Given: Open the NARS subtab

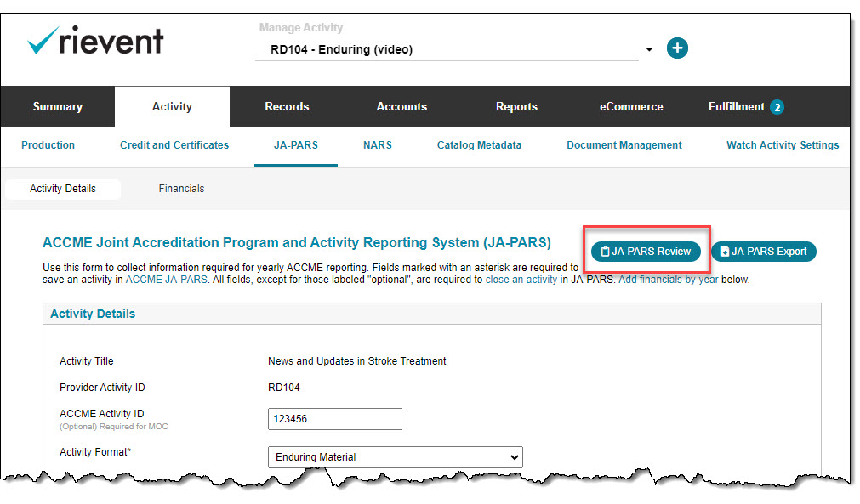Looking at the screenshot, I should tap(378, 145).
